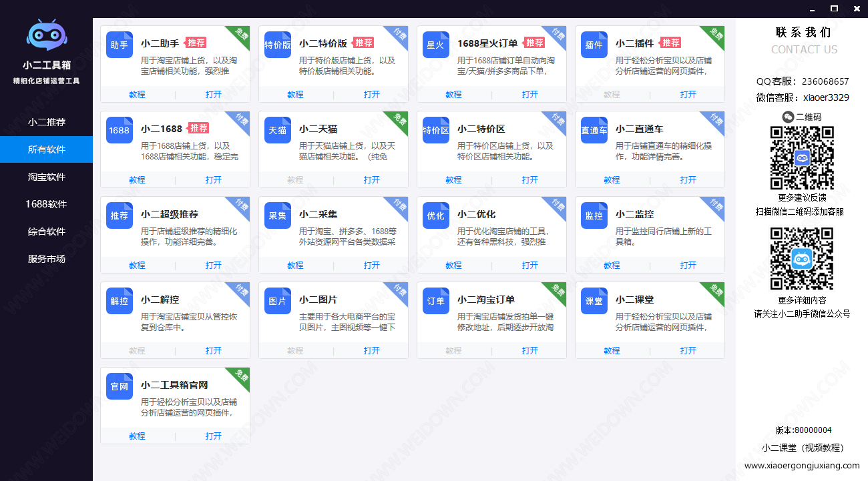The height and width of the screenshot is (481, 868).
Task: Switch to 淘宝软件 category
Action: [46, 177]
